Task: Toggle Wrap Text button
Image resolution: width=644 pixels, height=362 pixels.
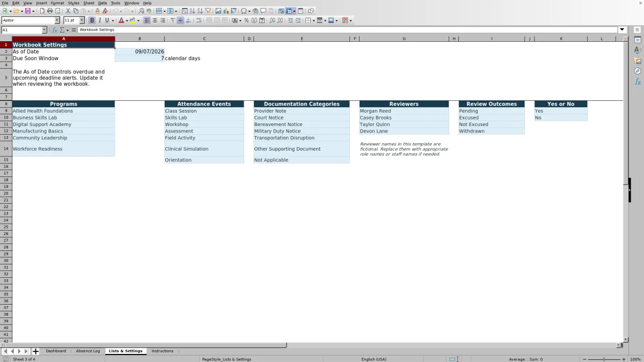Action: pyautogui.click(x=199, y=20)
